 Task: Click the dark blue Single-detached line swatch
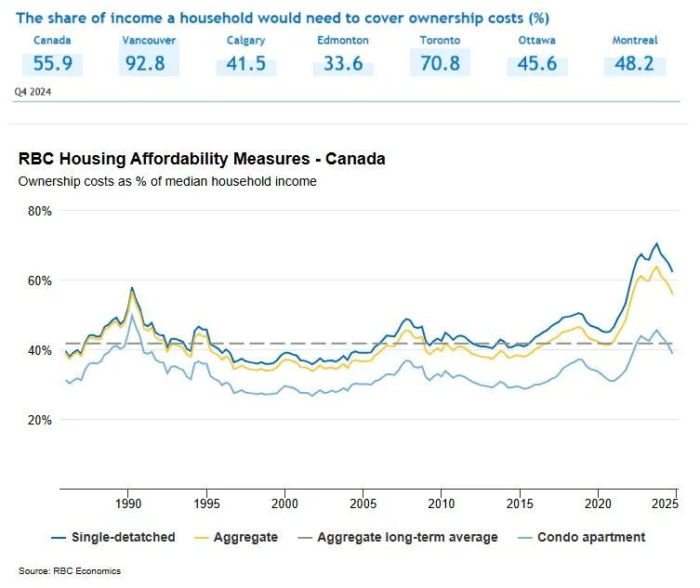click(x=38, y=537)
